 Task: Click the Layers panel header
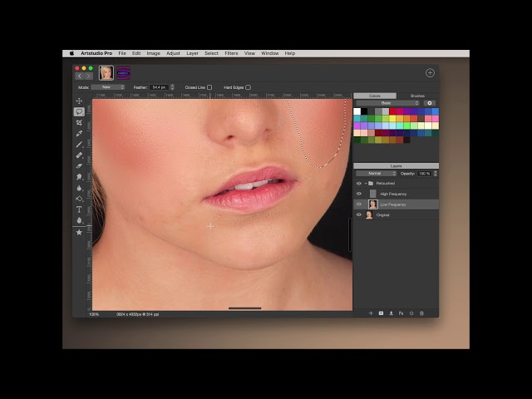[x=396, y=166]
